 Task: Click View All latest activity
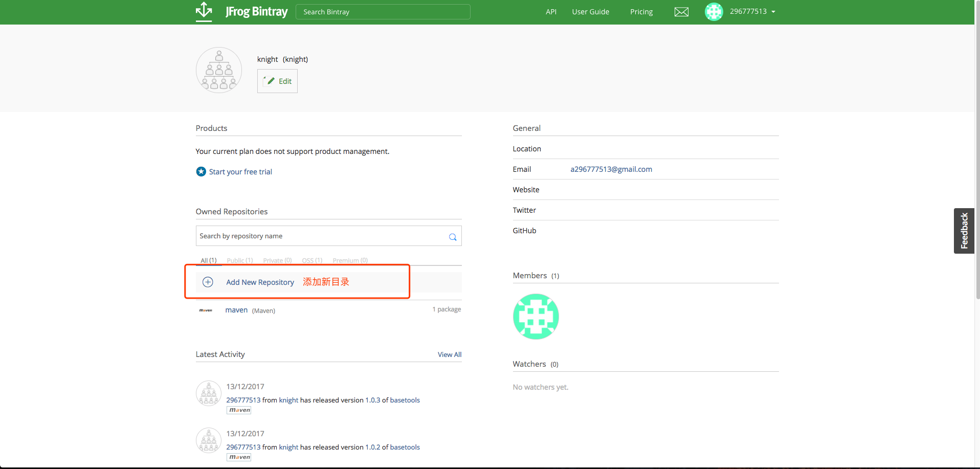(x=450, y=354)
